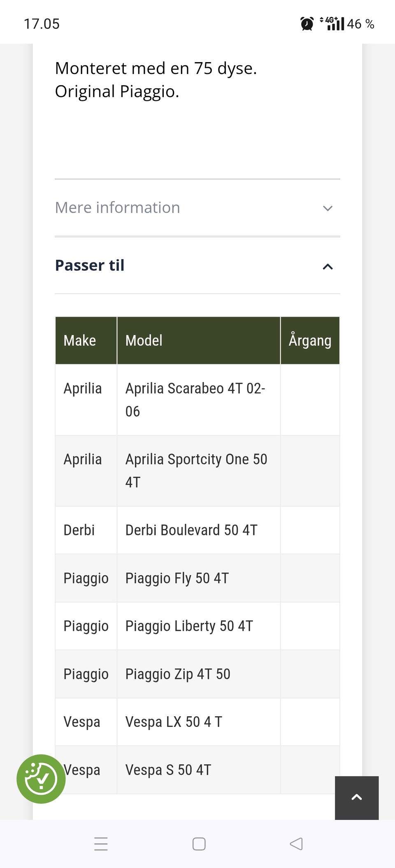
Task: Tap the Passer til section heading
Action: click(x=90, y=265)
